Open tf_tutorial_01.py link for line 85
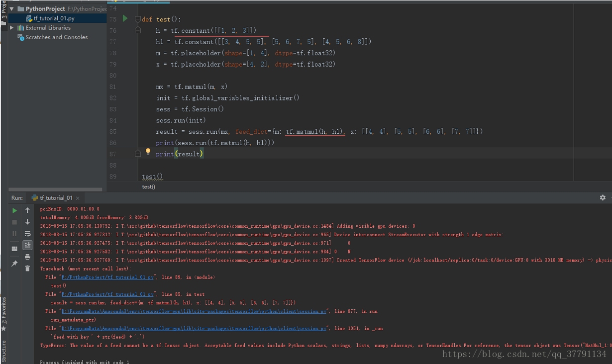Image resolution: width=612 pixels, height=364 pixels. (107, 294)
